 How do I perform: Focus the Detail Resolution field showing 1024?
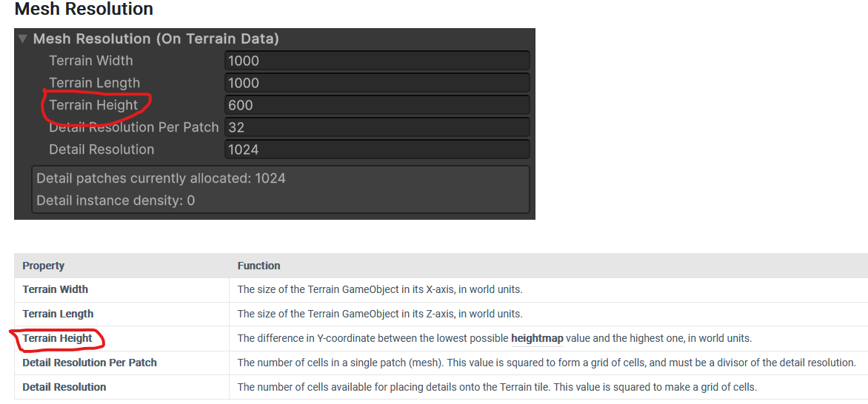tap(377, 149)
